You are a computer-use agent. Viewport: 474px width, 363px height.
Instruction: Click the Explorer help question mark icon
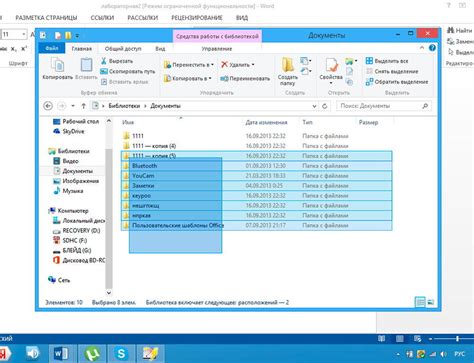[x=432, y=48]
